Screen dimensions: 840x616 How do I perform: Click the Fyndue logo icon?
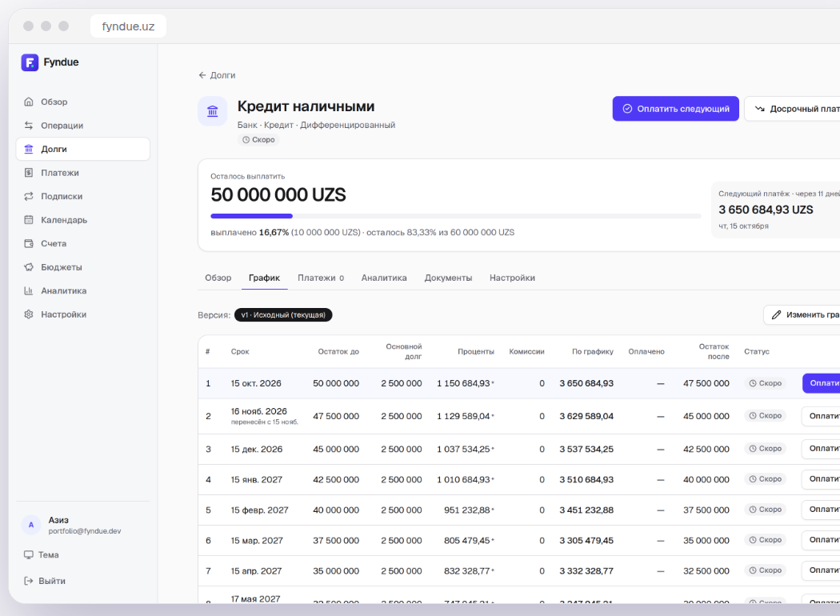click(30, 62)
